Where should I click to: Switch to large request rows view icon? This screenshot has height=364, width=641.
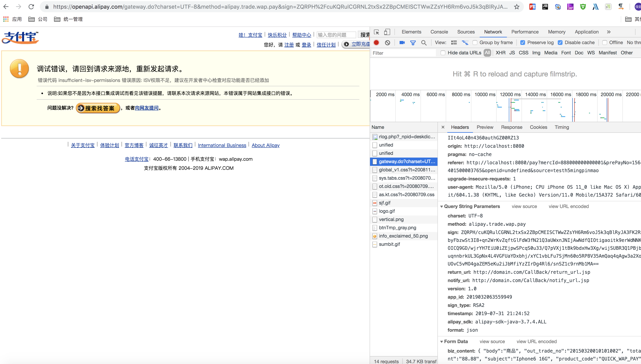pos(454,43)
